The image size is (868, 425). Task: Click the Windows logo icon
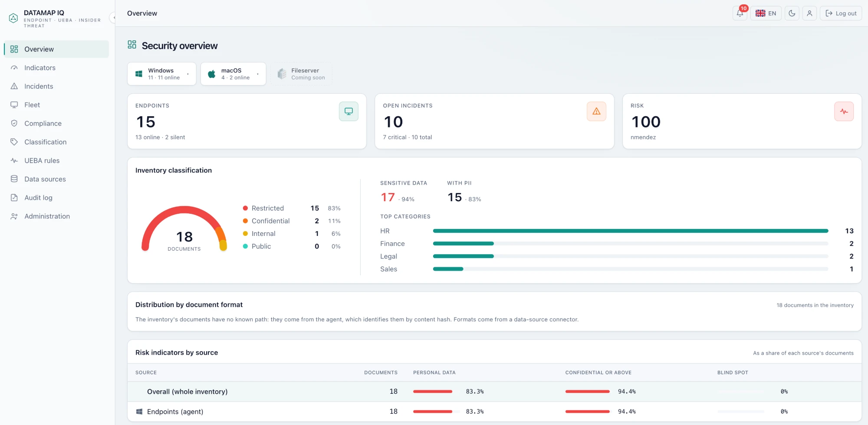[139, 74]
